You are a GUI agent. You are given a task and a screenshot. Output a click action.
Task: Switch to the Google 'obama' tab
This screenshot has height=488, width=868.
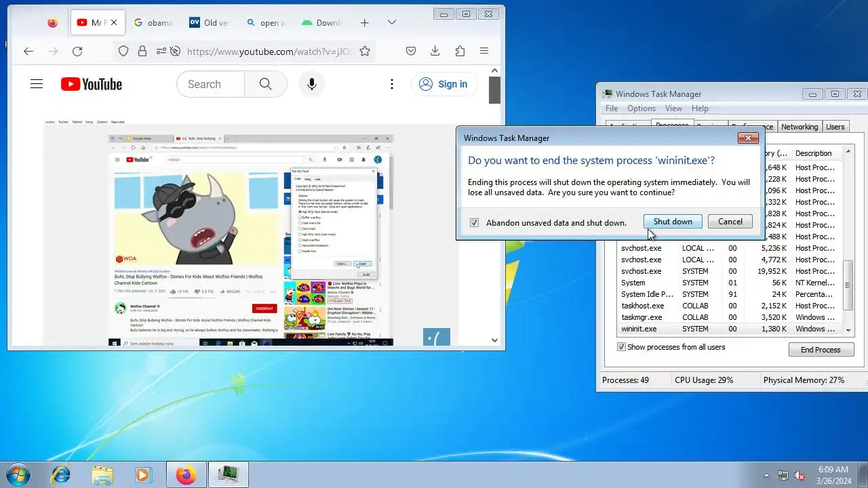click(153, 22)
